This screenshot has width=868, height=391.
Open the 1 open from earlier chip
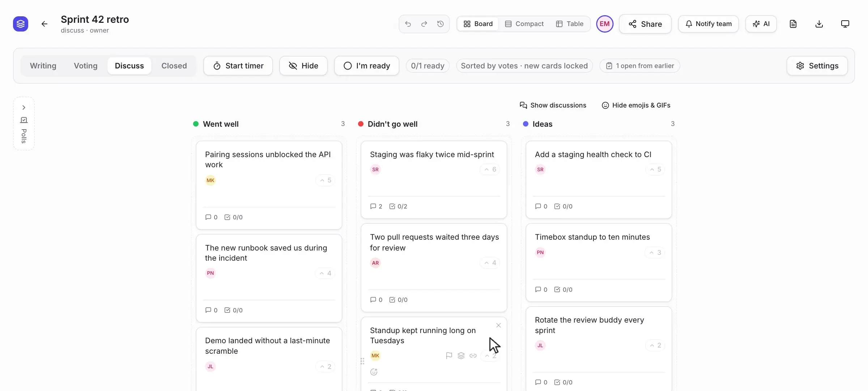[x=640, y=66]
